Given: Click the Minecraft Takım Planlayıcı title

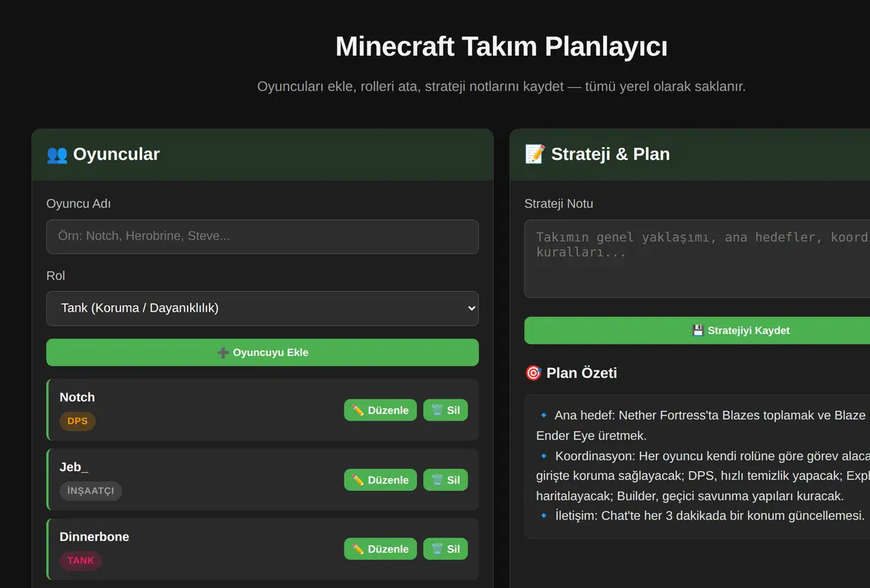Looking at the screenshot, I should tap(502, 47).
